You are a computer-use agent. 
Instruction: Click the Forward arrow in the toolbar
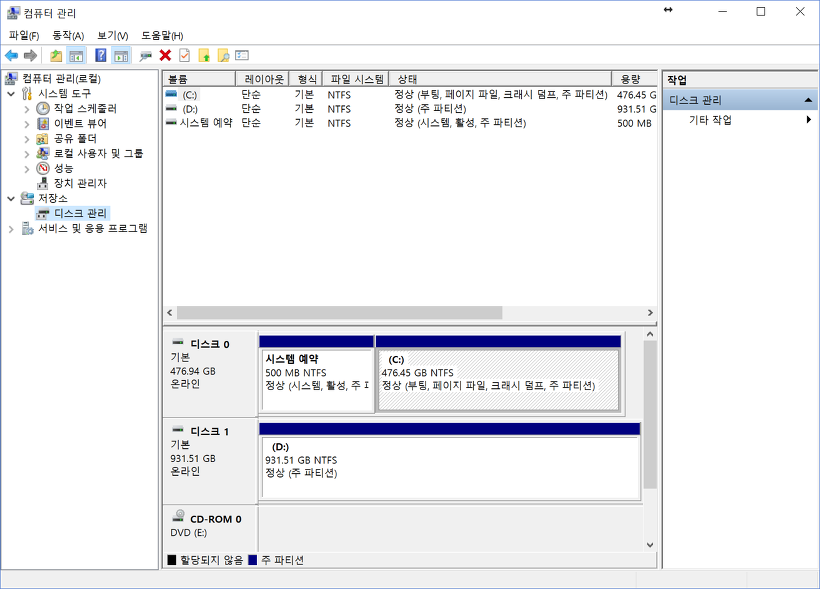point(30,55)
